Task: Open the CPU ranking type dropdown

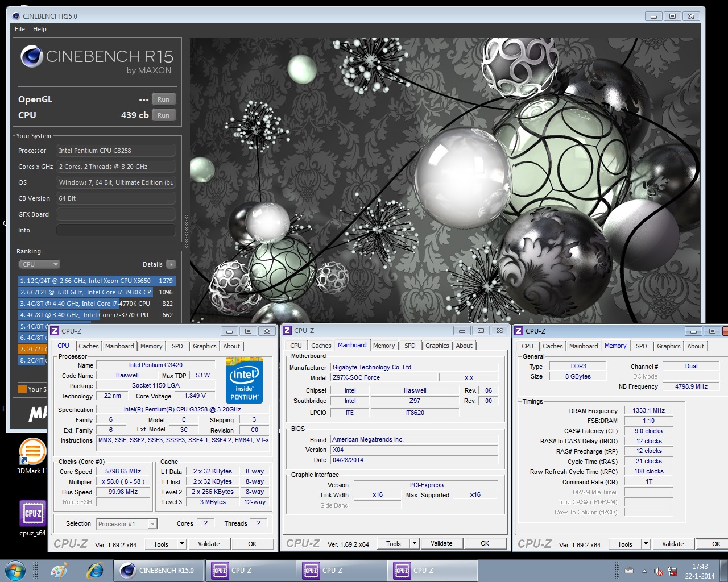Action: pos(39,264)
